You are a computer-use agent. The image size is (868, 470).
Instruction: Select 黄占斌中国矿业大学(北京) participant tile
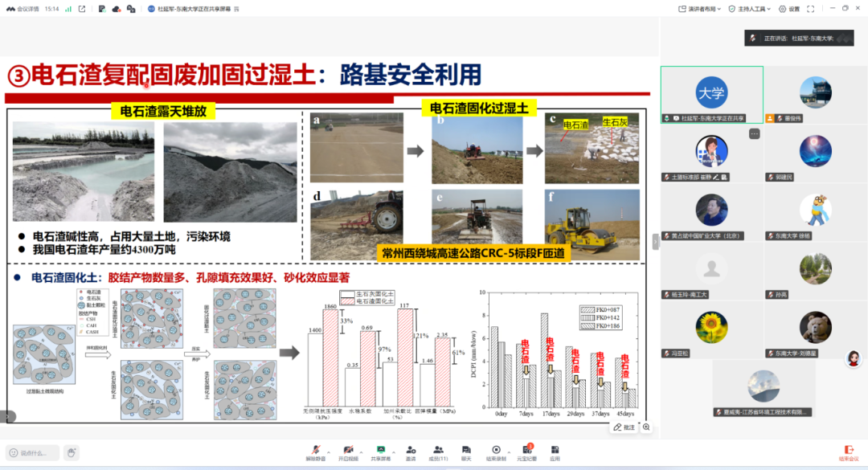click(x=712, y=213)
